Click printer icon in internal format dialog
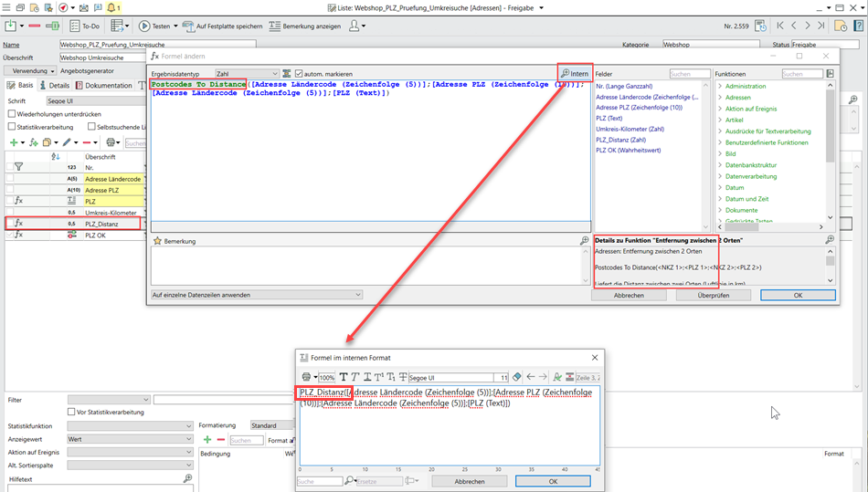Screen dimensions: 868x492 pyautogui.click(x=307, y=377)
